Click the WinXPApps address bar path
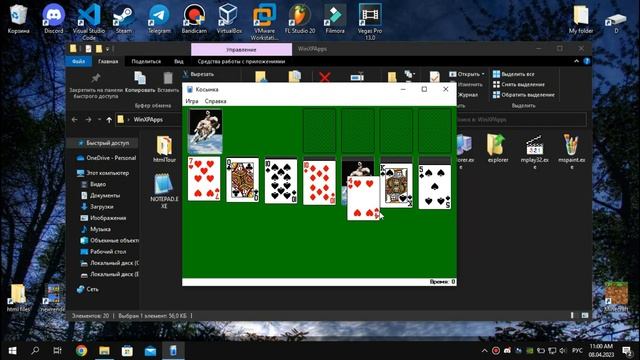The width and height of the screenshot is (640, 360). (148, 120)
